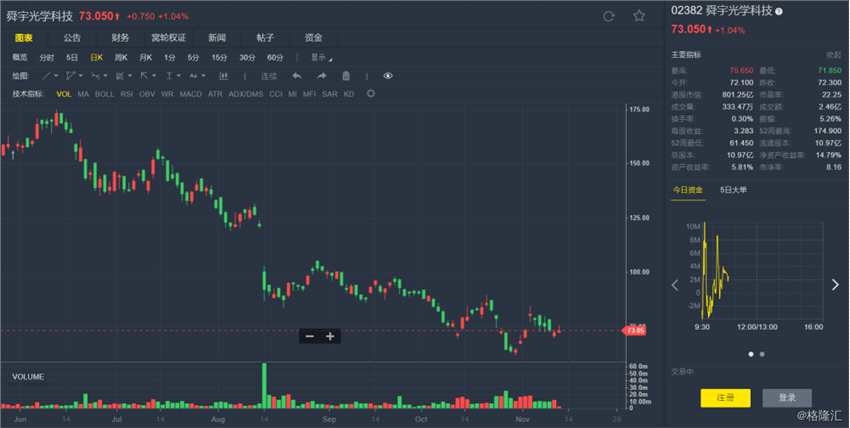Go to previous fund chart with left arrow
Screen dimensions: 850x428
point(675,285)
